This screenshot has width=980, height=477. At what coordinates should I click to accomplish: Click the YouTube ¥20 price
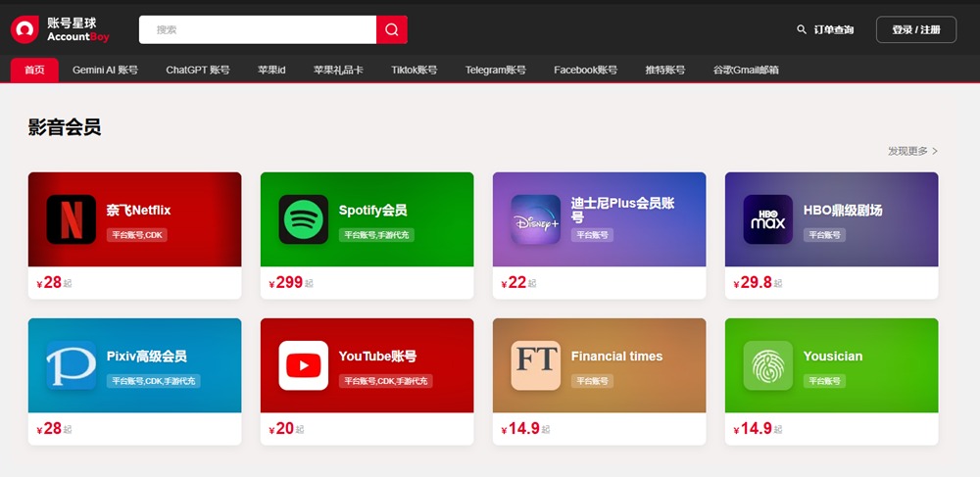click(282, 429)
